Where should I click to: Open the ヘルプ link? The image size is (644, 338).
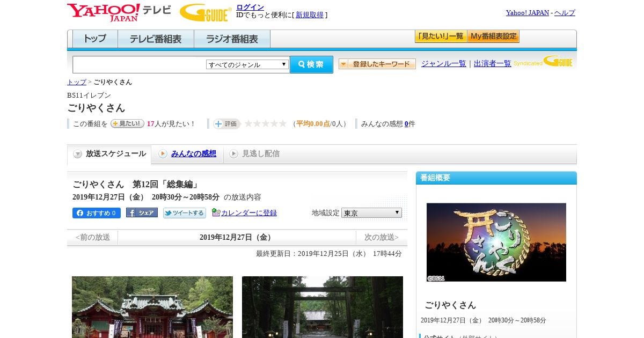coord(565,13)
